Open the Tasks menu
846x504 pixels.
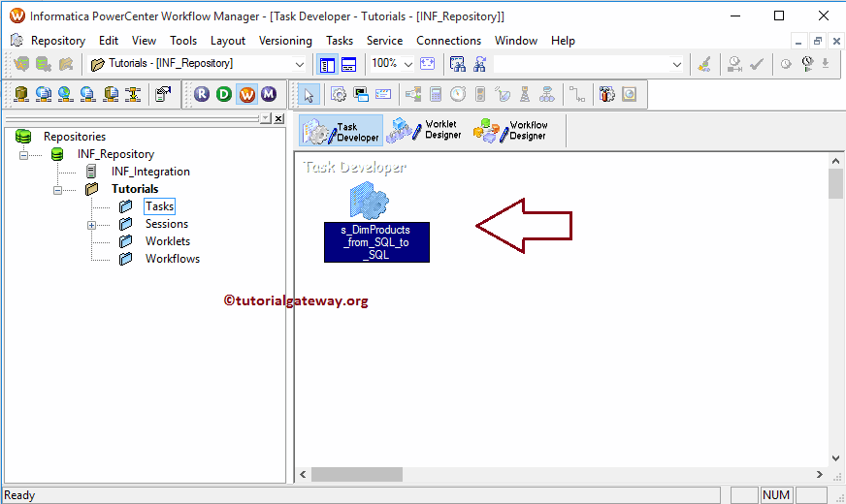[340, 41]
